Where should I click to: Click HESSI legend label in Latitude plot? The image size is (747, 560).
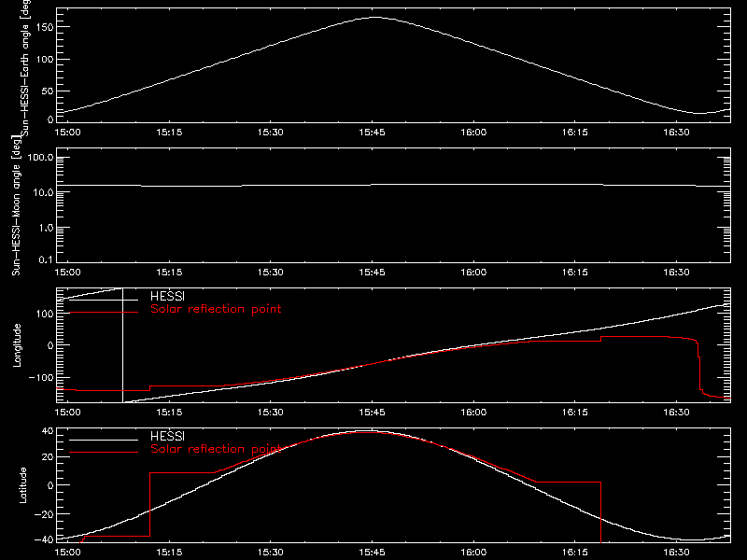pos(167,436)
